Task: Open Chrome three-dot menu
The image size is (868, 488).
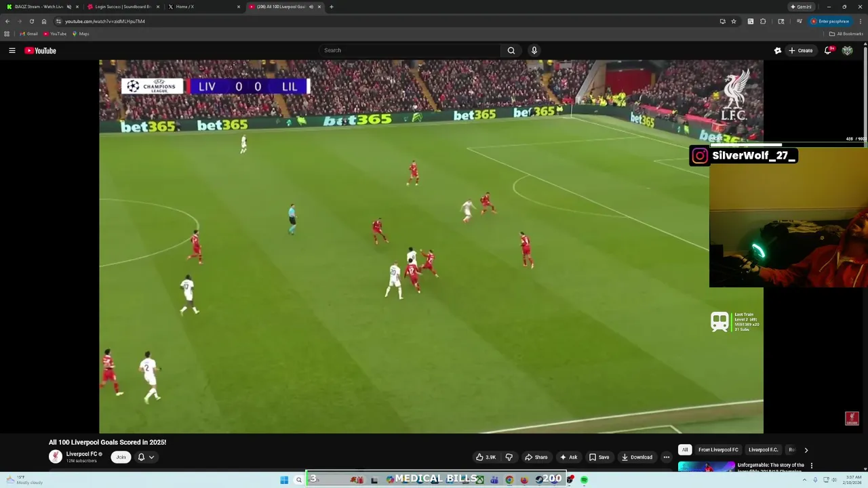Action: (x=859, y=21)
